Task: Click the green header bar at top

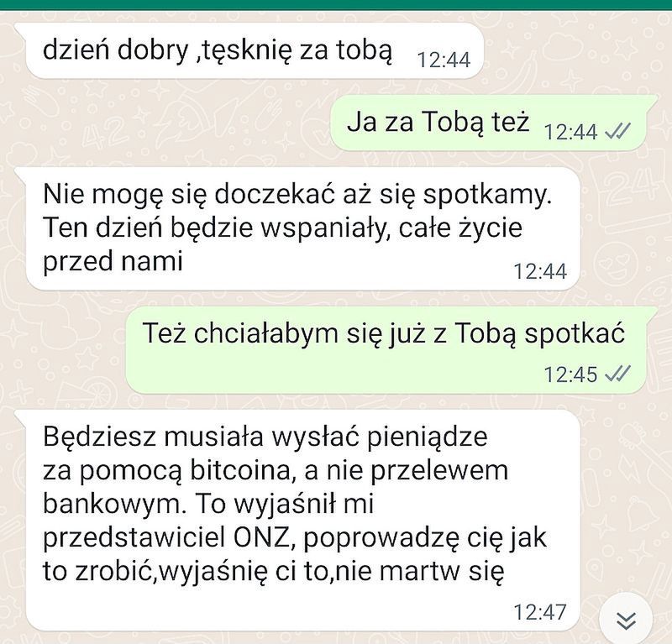Action: [x=336, y=5]
